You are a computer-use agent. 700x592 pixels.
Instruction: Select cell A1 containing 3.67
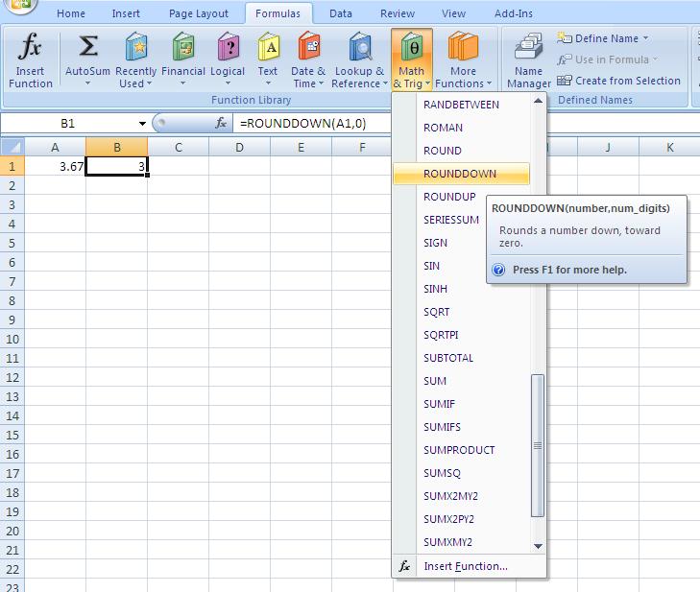tap(55, 166)
